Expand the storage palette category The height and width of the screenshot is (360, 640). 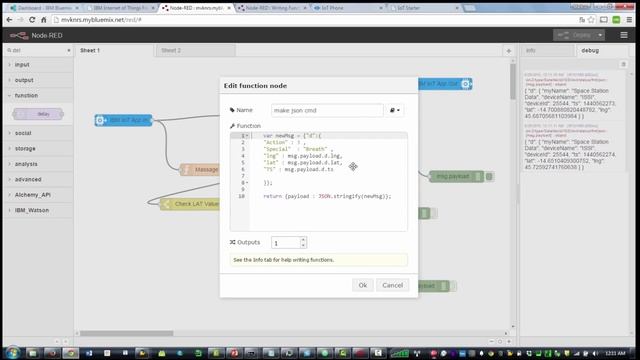point(38,149)
